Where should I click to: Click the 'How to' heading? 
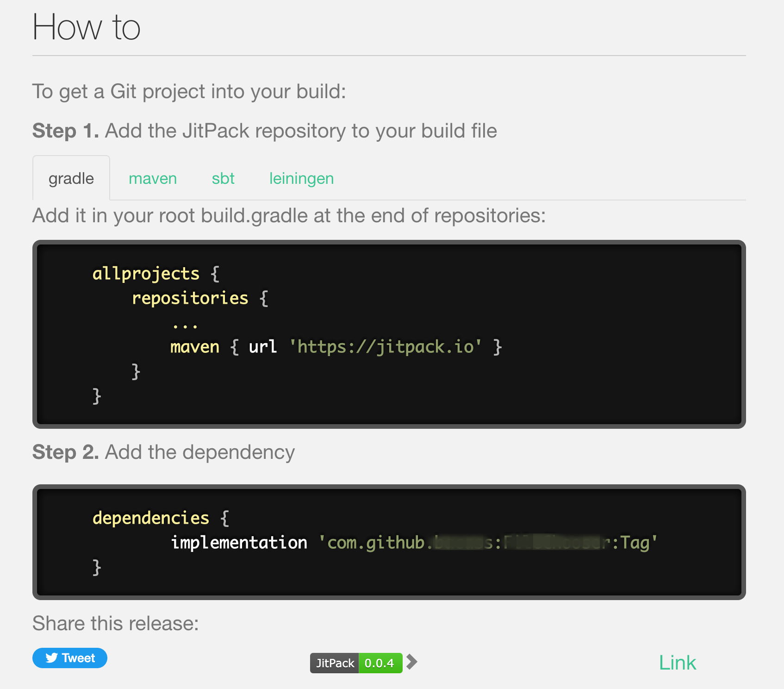[x=86, y=27]
